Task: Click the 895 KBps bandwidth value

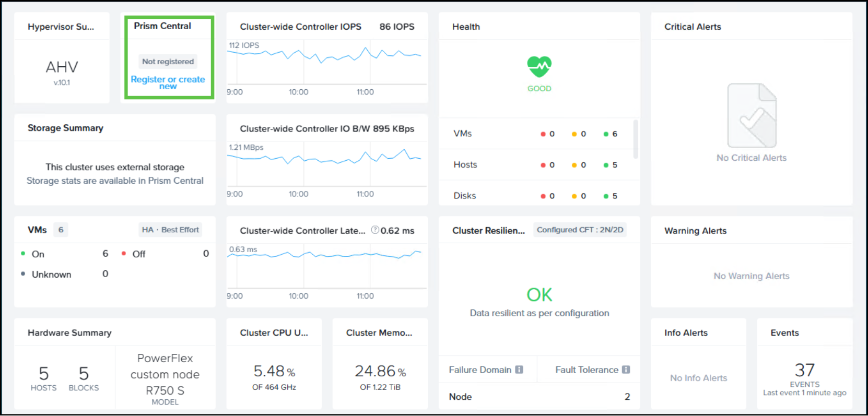Action: pos(393,128)
